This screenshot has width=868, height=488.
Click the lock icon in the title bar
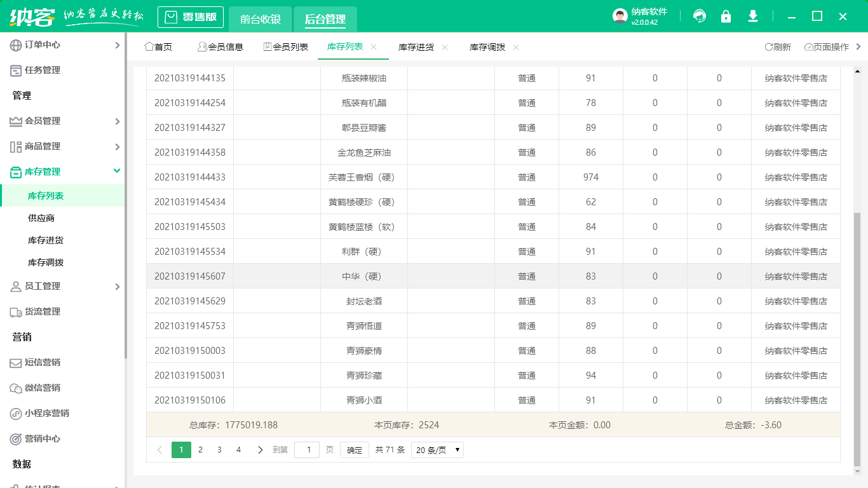click(726, 16)
